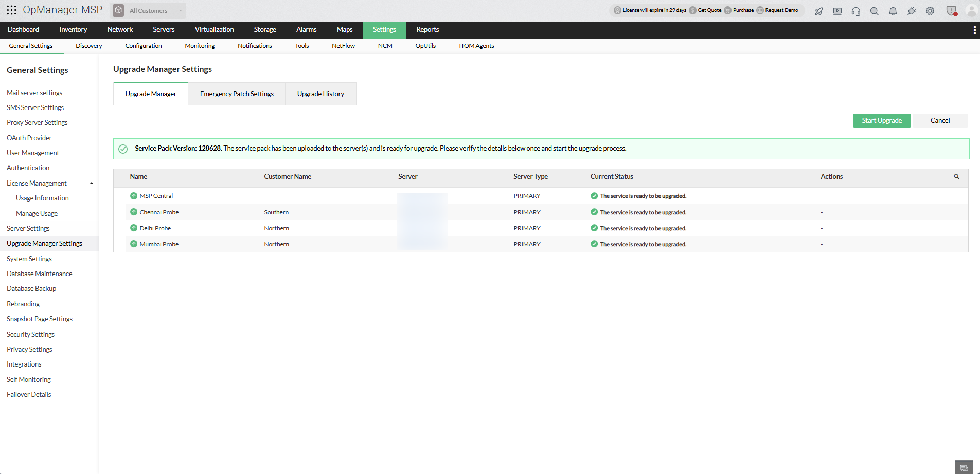The width and height of the screenshot is (980, 474).
Task: Click the Customer Name column header
Action: pos(288,176)
